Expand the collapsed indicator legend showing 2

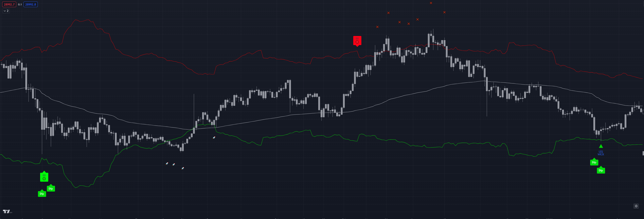click(x=6, y=11)
